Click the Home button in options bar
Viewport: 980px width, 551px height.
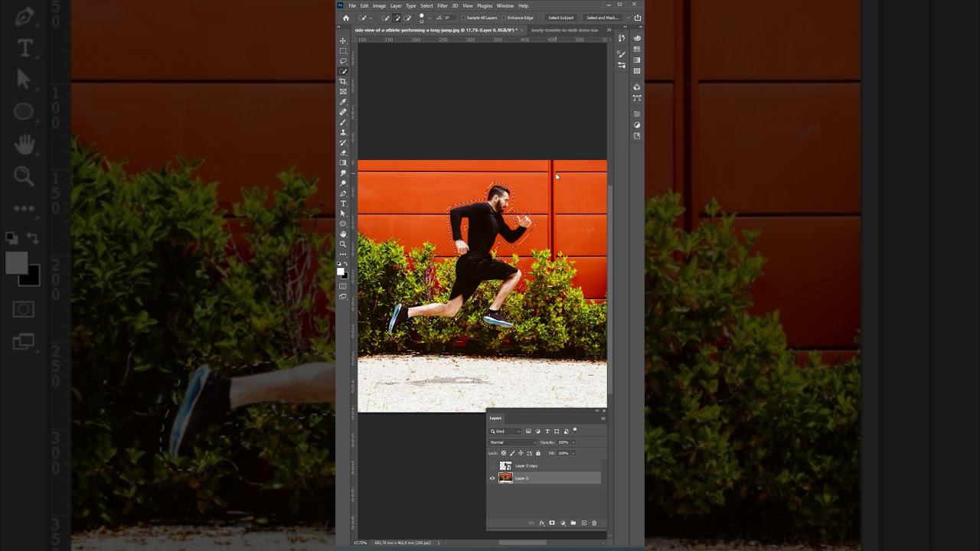tap(346, 18)
